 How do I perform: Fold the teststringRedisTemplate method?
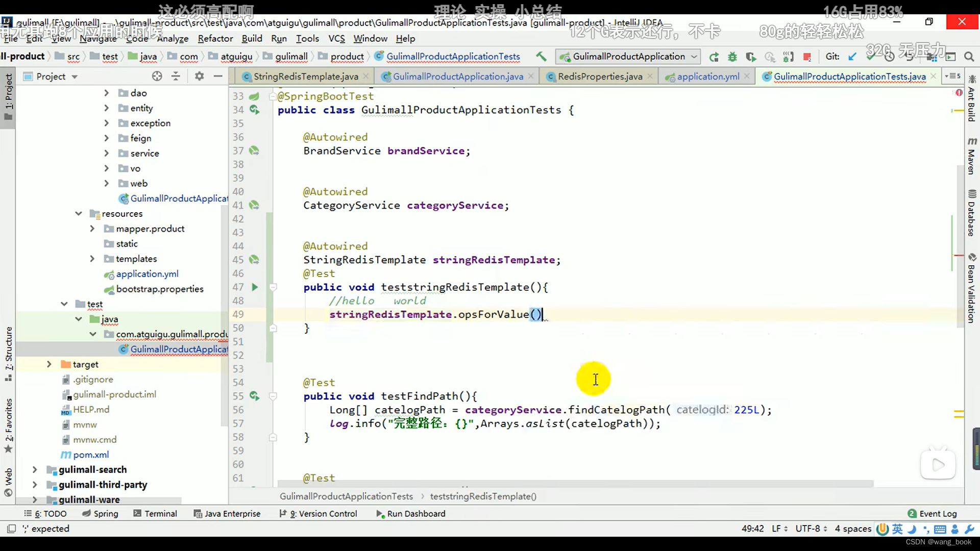[273, 287]
